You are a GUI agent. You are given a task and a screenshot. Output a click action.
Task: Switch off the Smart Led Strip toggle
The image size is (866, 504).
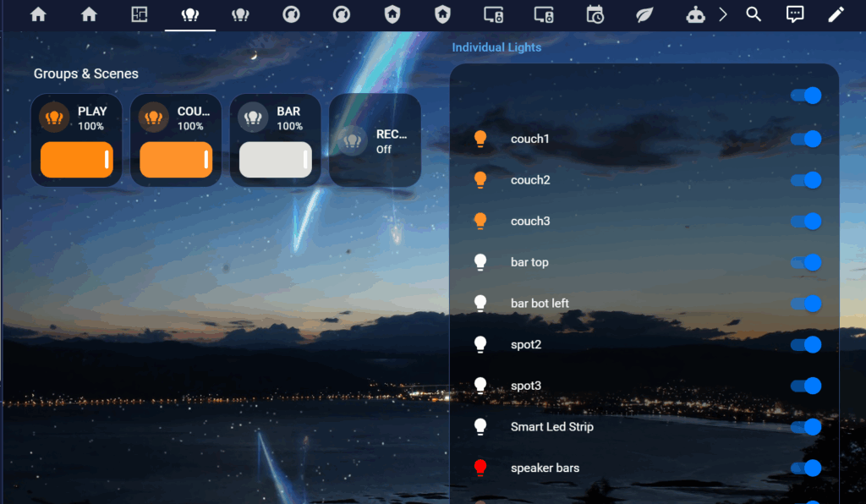pyautogui.click(x=806, y=427)
